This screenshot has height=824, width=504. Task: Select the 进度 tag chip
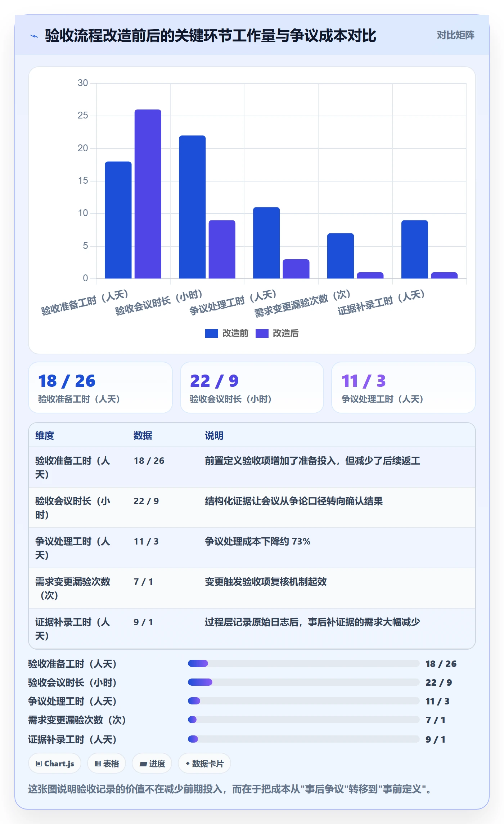(152, 763)
